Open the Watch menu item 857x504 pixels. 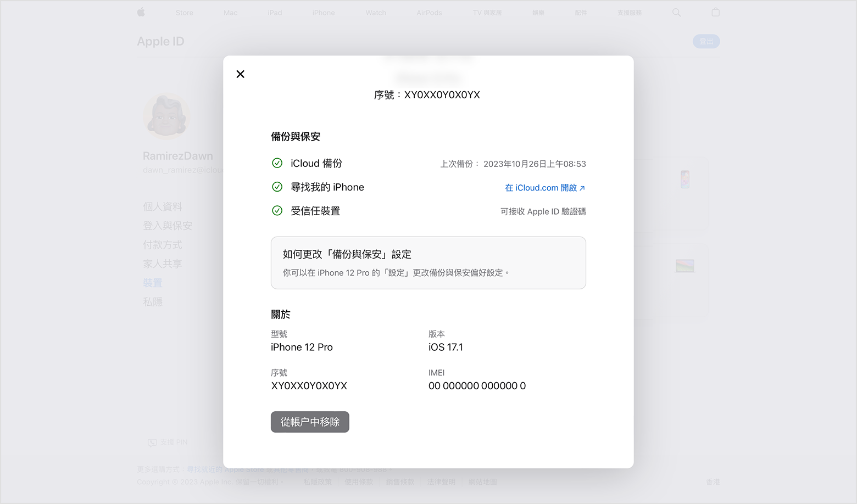click(376, 13)
